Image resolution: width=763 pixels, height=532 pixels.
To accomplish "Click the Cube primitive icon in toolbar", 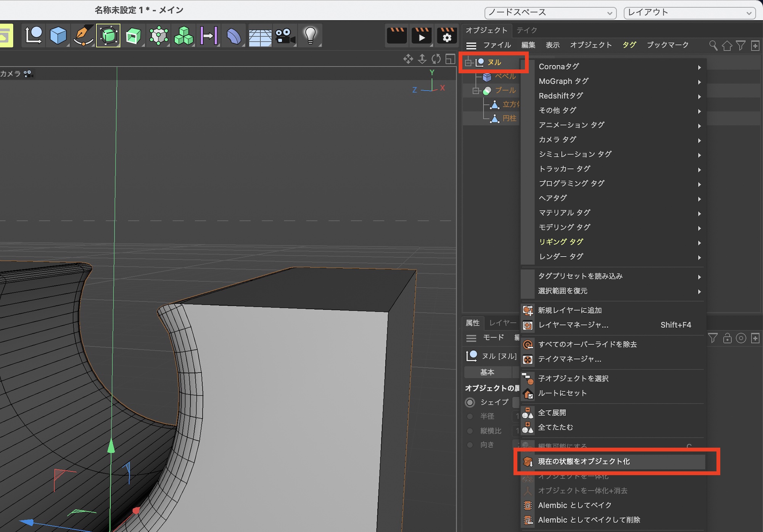I will tap(58, 35).
